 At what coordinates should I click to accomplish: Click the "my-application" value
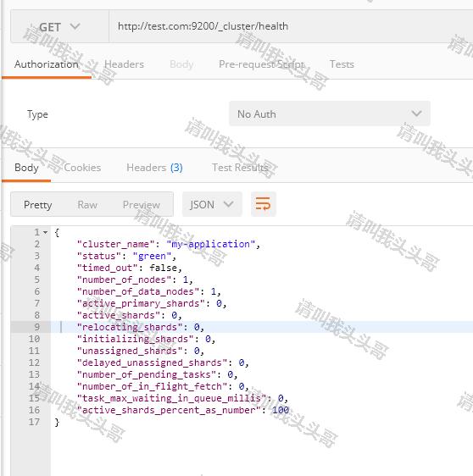[x=211, y=244]
